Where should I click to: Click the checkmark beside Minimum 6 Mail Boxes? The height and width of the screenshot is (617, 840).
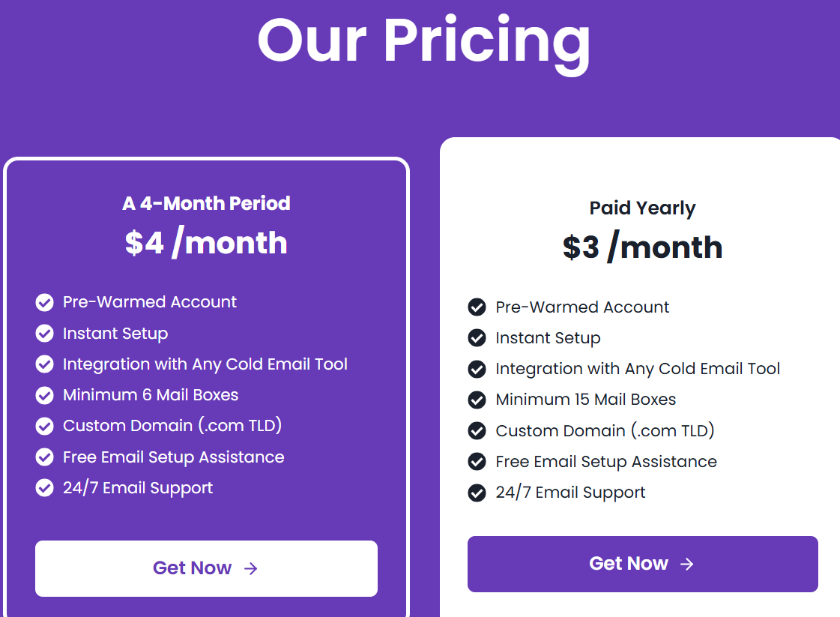click(44, 395)
